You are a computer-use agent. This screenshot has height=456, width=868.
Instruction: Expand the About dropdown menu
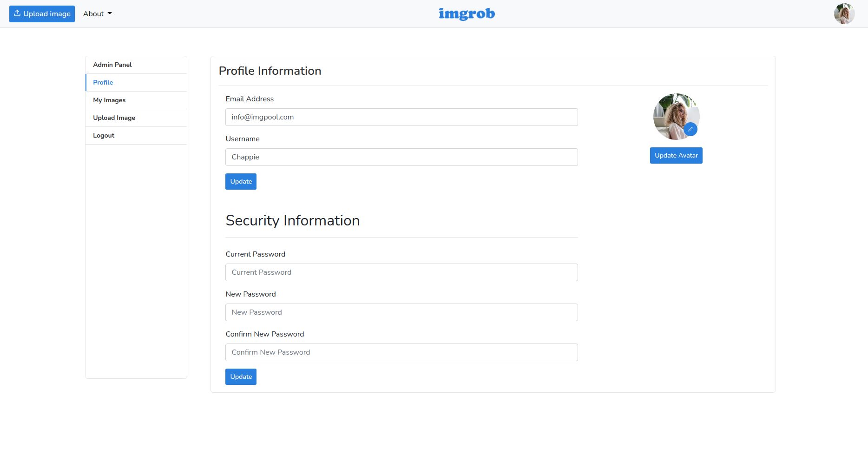click(x=97, y=14)
